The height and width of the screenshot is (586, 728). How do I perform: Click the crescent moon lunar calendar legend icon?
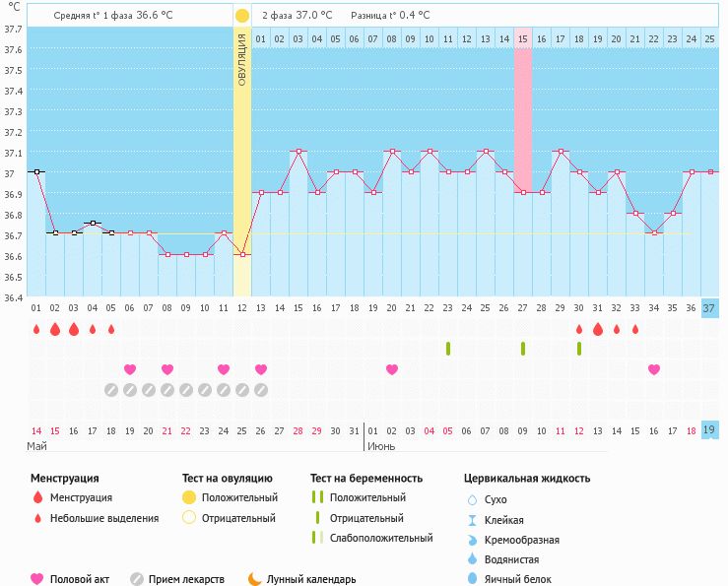[x=255, y=579]
